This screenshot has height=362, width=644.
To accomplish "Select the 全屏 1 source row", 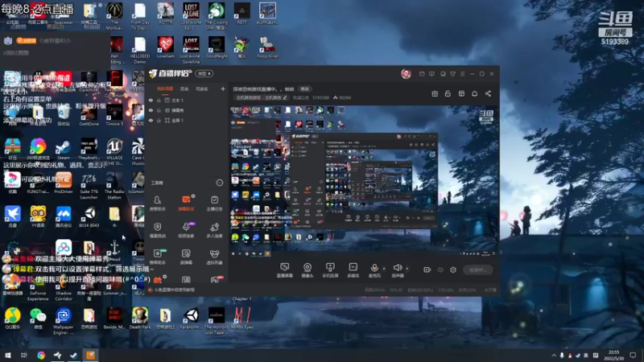I will point(187,121).
